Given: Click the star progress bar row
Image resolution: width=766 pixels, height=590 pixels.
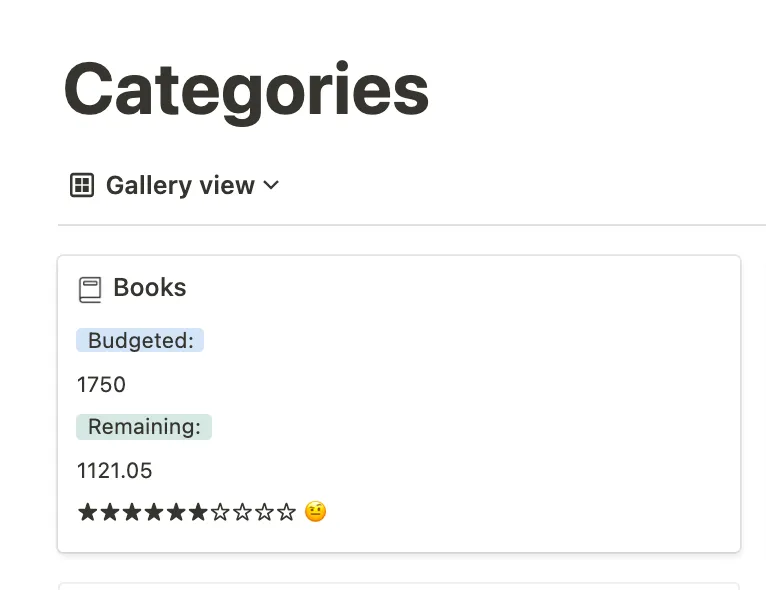Looking at the screenshot, I should pos(202,512).
